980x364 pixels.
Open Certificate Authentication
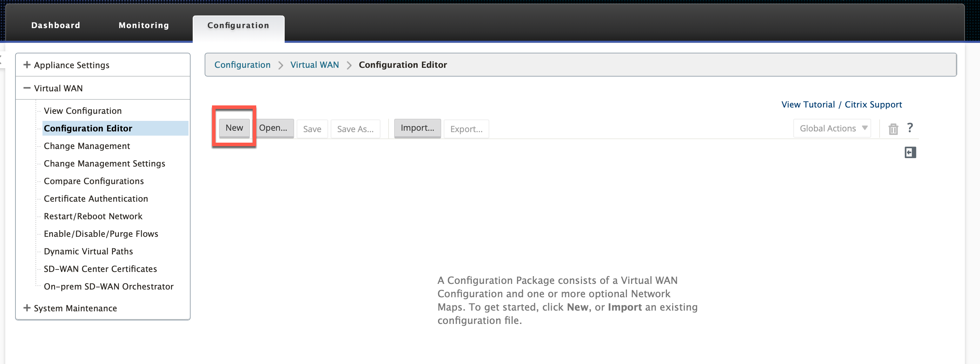pos(96,199)
